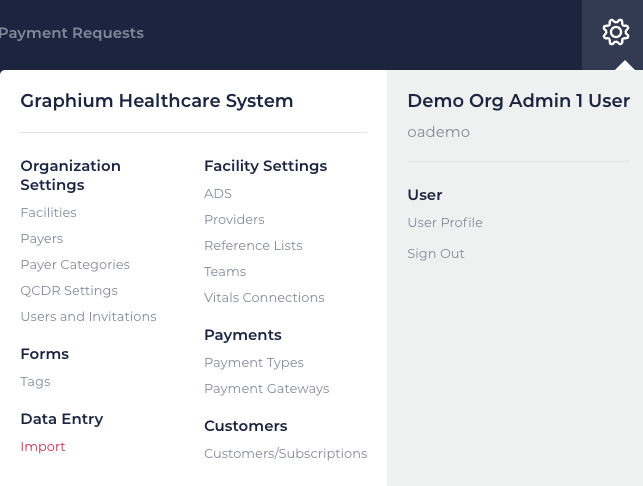643x486 pixels.
Task: Open Facilities settings
Action: (x=48, y=212)
